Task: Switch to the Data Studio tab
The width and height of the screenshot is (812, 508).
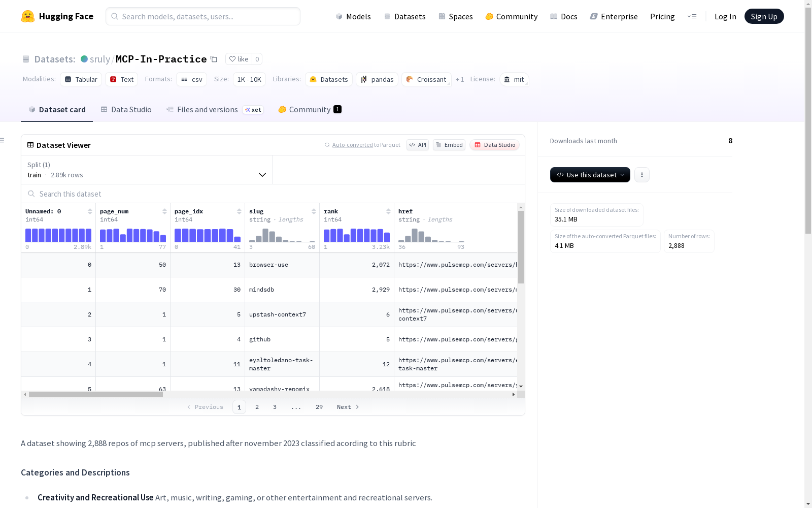Action: pyautogui.click(x=126, y=110)
